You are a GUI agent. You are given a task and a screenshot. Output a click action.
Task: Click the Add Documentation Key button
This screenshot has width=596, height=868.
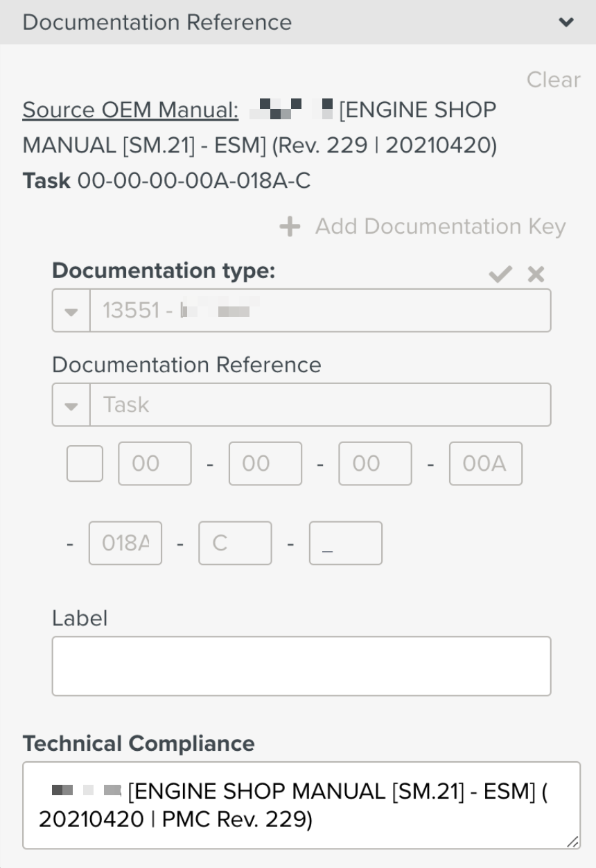click(439, 226)
